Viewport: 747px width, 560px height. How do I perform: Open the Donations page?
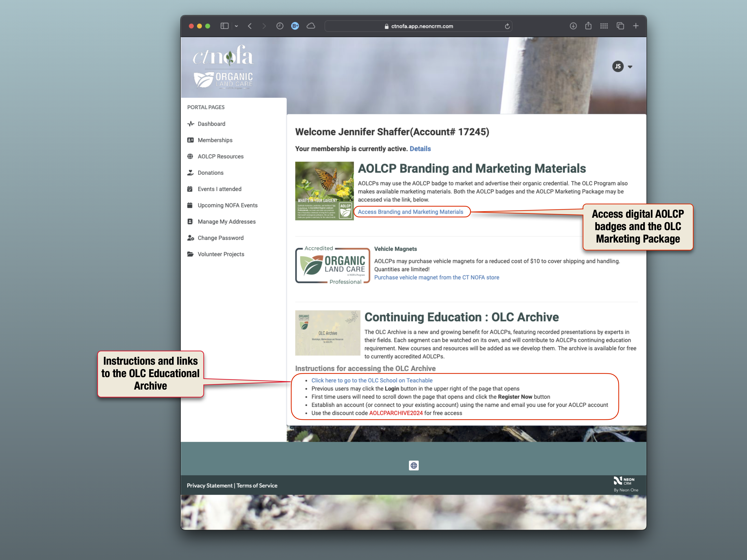pyautogui.click(x=210, y=173)
